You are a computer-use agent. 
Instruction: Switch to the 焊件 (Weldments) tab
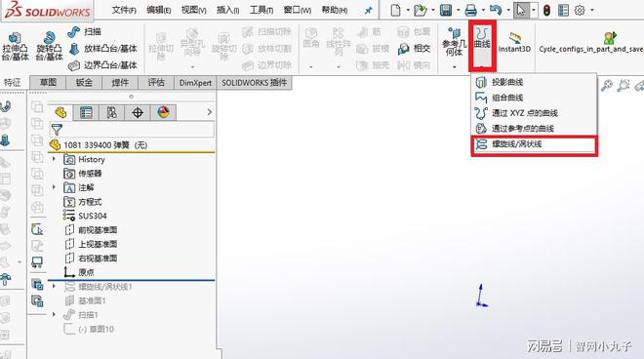[x=120, y=83]
